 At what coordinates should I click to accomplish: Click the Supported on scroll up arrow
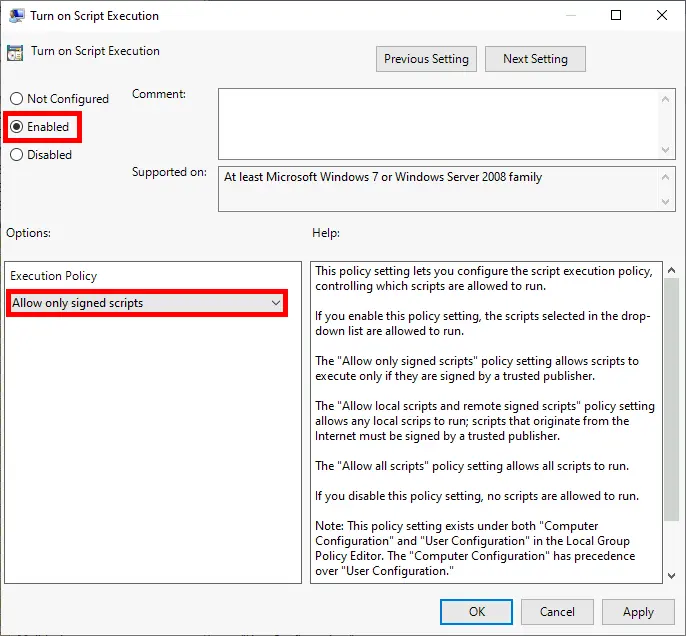point(665,177)
